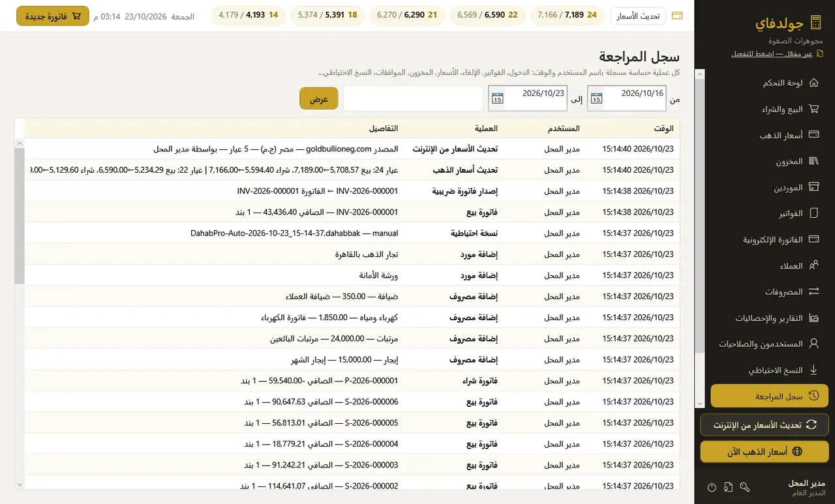Click the المصروفات arrows icon

[813, 291]
